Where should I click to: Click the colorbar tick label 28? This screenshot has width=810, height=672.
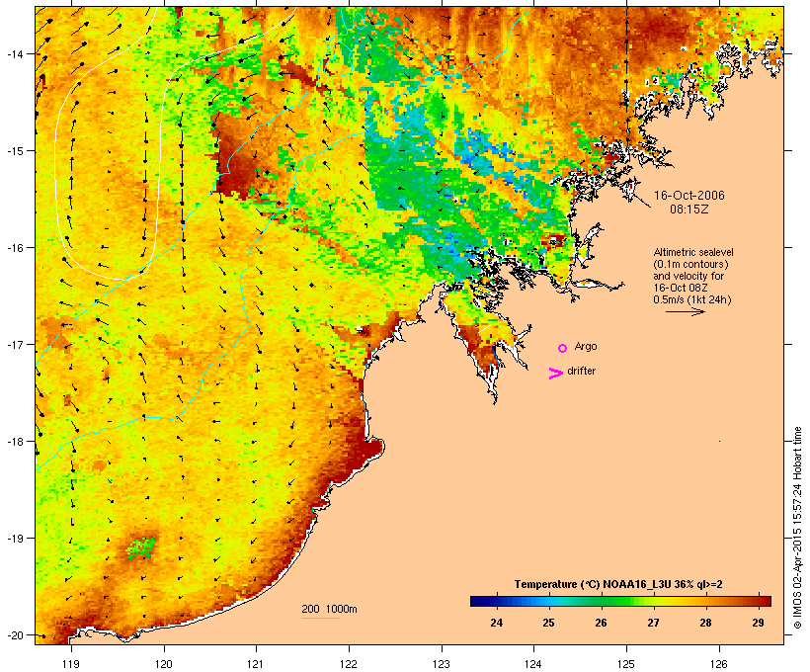coord(705,623)
